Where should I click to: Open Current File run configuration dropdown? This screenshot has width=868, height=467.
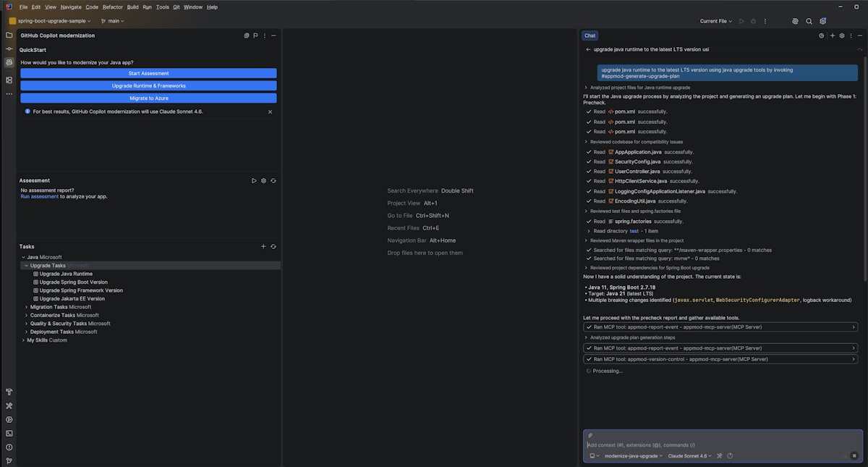[x=716, y=21]
